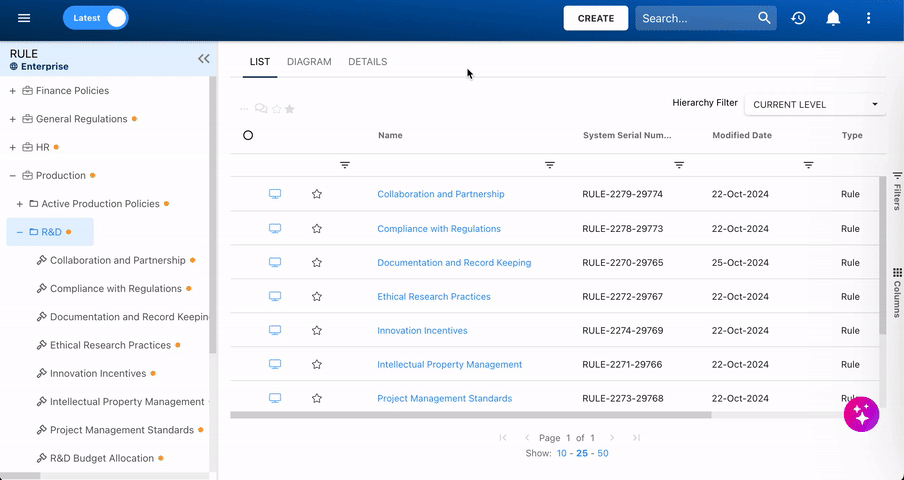This screenshot has width=904, height=480.
Task: Switch to the Details tab
Action: pyautogui.click(x=367, y=62)
